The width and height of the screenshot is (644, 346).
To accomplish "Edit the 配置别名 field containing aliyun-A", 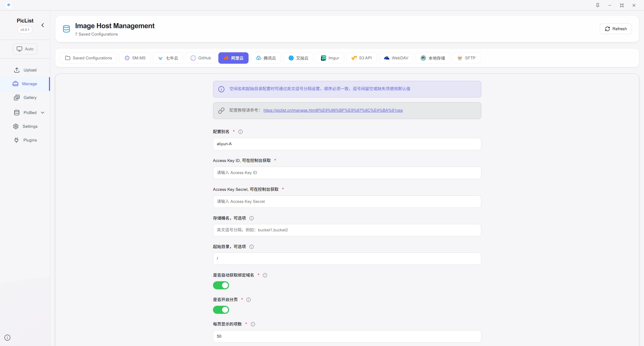I will (x=347, y=144).
